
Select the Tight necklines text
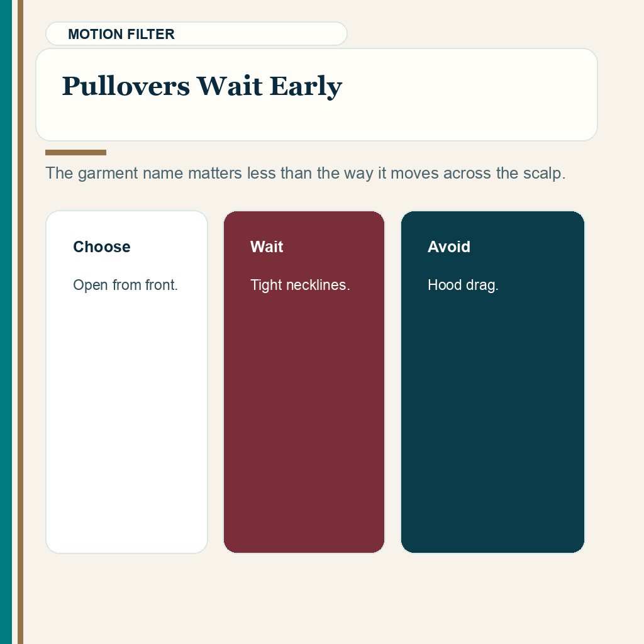[300, 285]
